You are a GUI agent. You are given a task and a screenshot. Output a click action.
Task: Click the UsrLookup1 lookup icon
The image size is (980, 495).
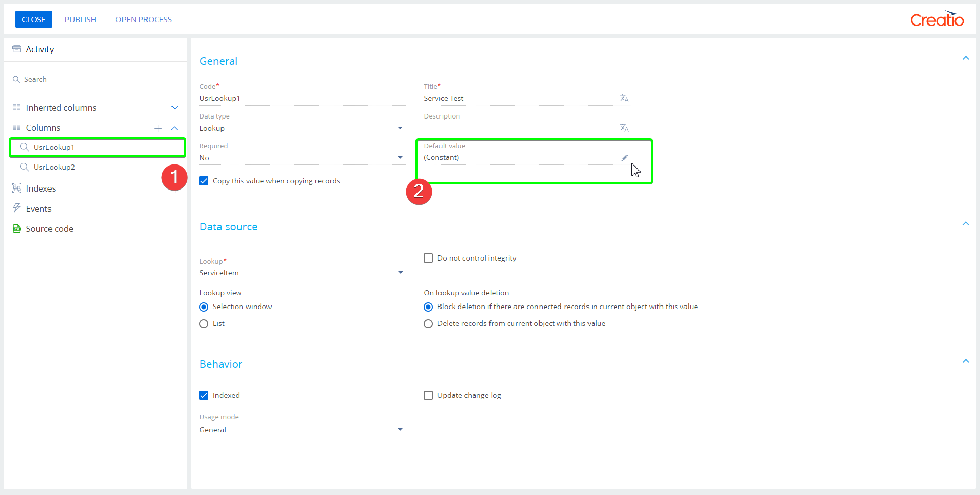[x=24, y=147]
